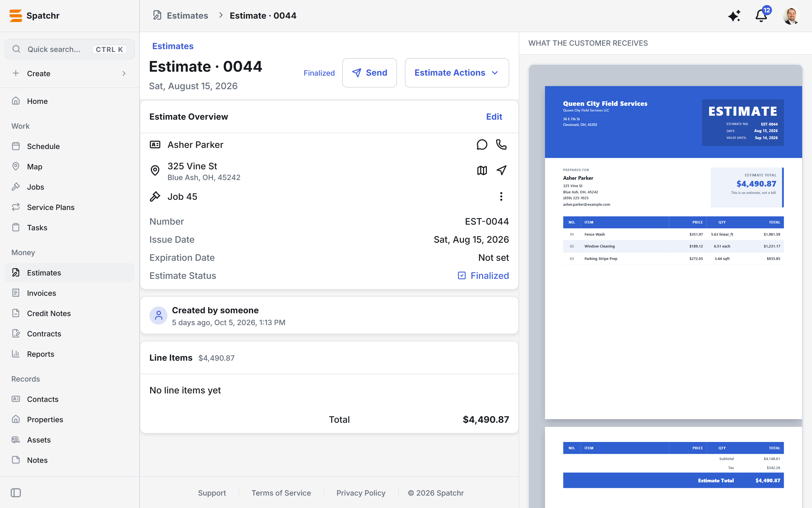The width and height of the screenshot is (812, 508).
Task: View 325 Vine St on map icon
Action: (x=482, y=171)
